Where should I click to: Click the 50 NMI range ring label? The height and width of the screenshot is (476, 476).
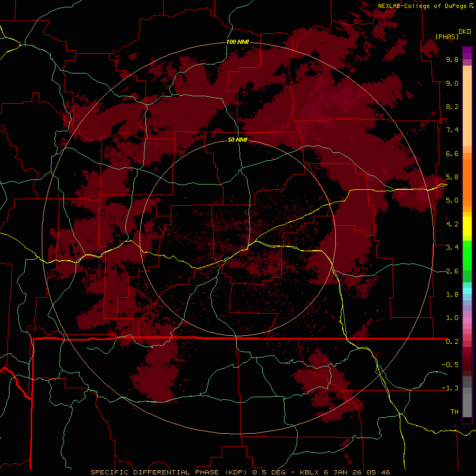click(x=237, y=140)
